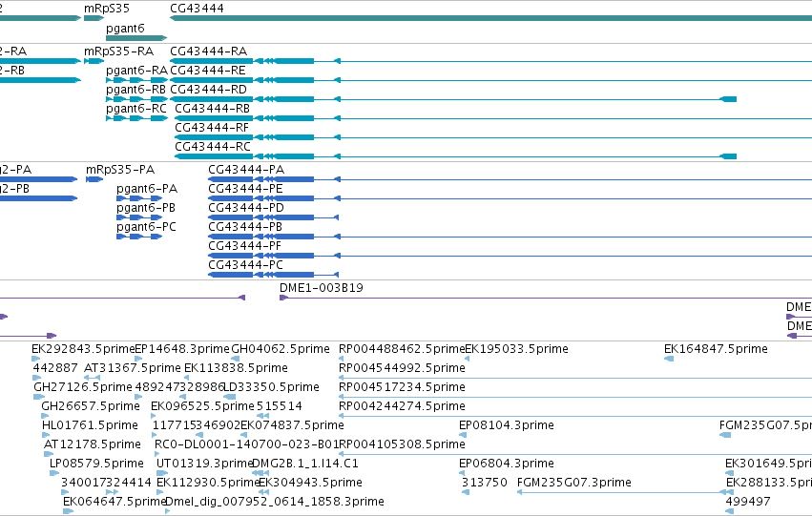Select transcript pgant6-RA
This screenshot has height=516, width=812.
pyautogui.click(x=136, y=71)
